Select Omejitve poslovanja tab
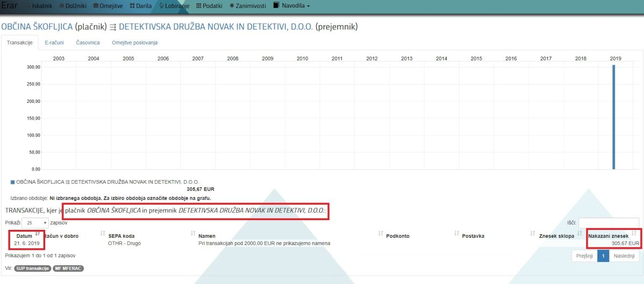Image resolution: width=644 pixels, height=284 pixels. 134,42
